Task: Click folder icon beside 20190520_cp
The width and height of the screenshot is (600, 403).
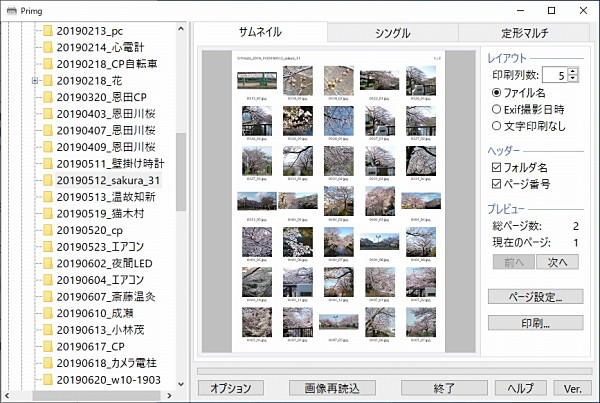Action: tap(48, 230)
